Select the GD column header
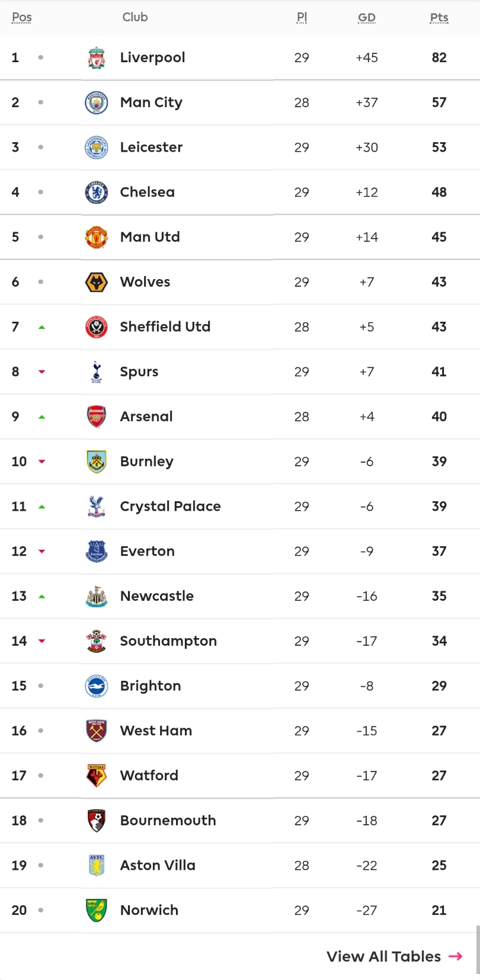This screenshot has width=480, height=980. point(367,18)
